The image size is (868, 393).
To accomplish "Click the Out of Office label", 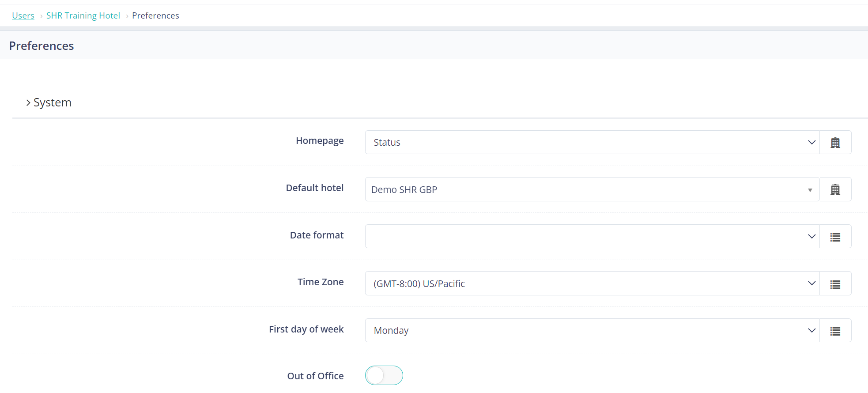I will pyautogui.click(x=315, y=376).
